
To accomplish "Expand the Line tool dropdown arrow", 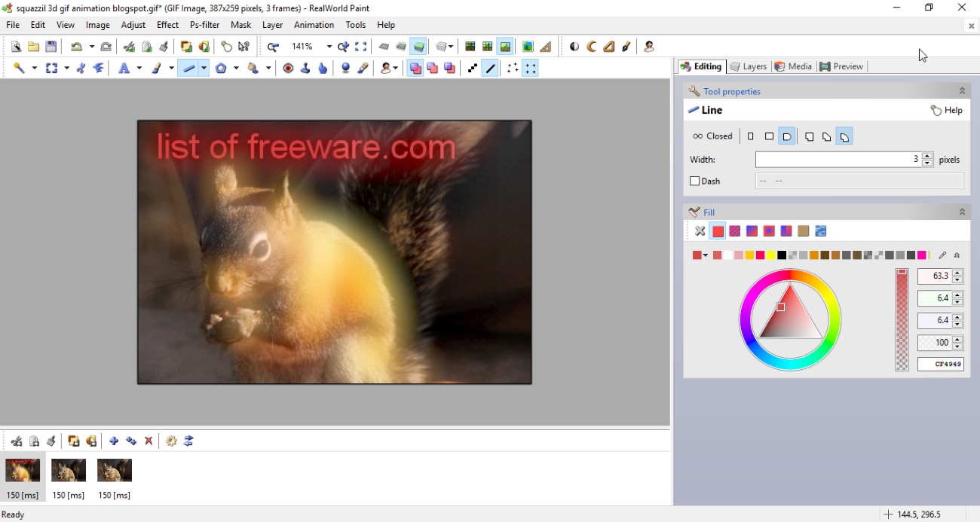I will [204, 68].
